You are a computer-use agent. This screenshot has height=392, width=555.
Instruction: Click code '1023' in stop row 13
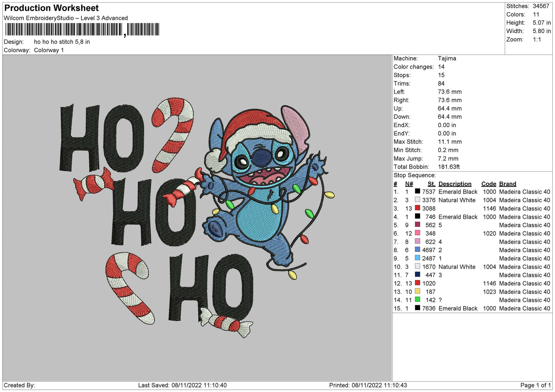click(x=490, y=292)
